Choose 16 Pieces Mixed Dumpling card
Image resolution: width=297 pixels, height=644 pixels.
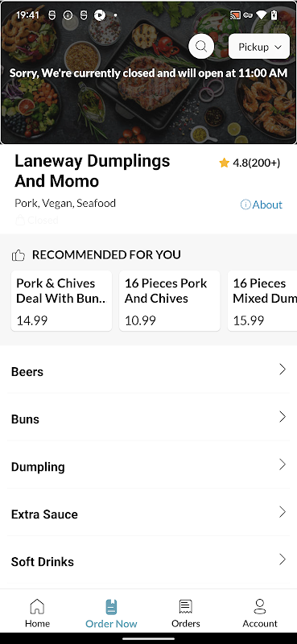pyautogui.click(x=262, y=300)
